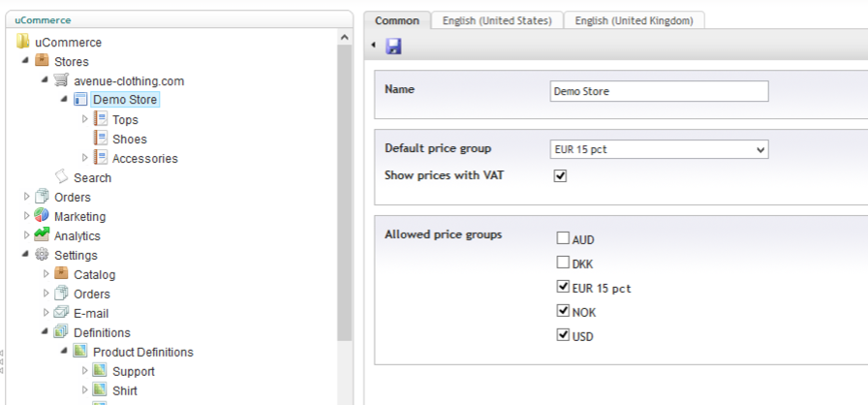Click the Definitions icon
Screen dimensions: 868x405
tap(61, 332)
